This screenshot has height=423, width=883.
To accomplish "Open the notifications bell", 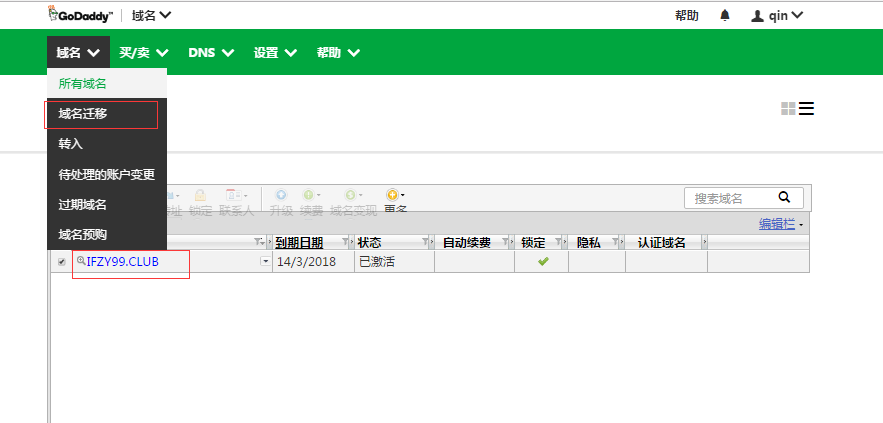I will point(725,15).
